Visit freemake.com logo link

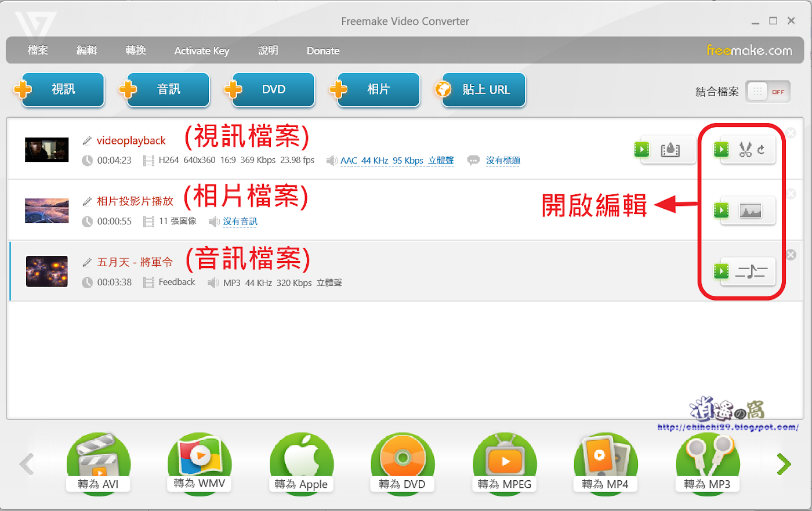749,50
